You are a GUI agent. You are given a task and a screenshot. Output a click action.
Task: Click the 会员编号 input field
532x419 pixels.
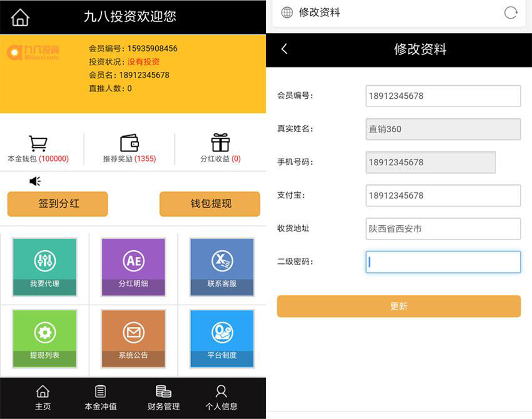click(443, 96)
